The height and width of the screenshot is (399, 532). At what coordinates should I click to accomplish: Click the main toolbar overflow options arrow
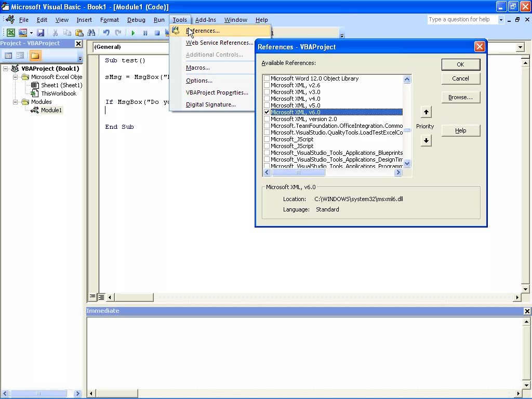click(342, 35)
